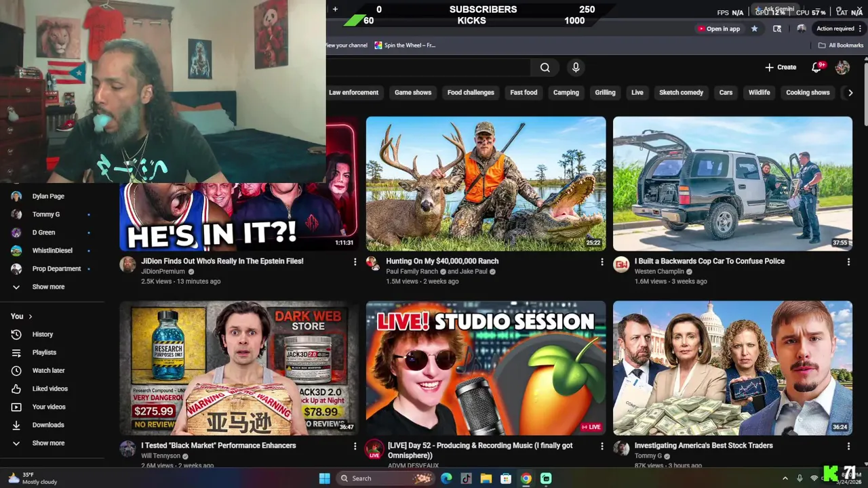This screenshot has height=488, width=868.
Task: Start voice search with the microphone icon
Action: point(576,67)
